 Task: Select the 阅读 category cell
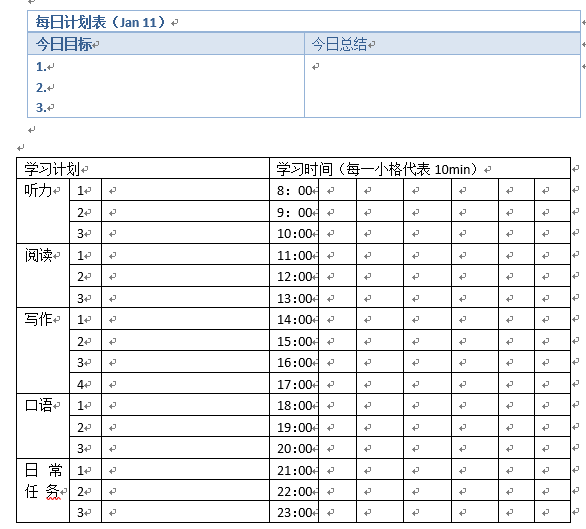pyautogui.click(x=43, y=276)
